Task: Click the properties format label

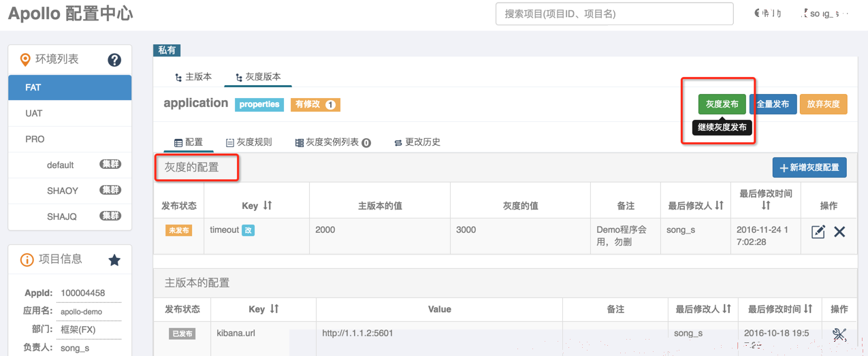Action: coord(259,105)
